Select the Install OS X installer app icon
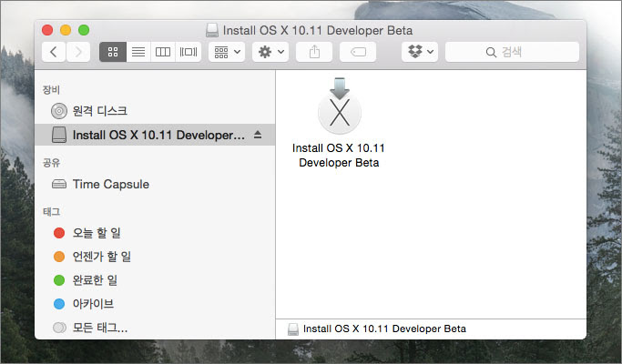Image resolution: width=622 pixels, height=364 pixels. [340, 106]
